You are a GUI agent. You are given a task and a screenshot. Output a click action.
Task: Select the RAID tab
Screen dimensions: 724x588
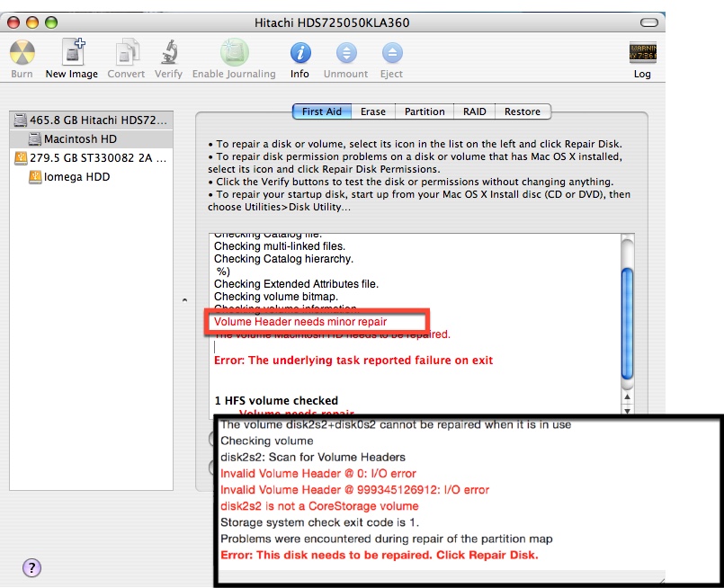point(475,111)
